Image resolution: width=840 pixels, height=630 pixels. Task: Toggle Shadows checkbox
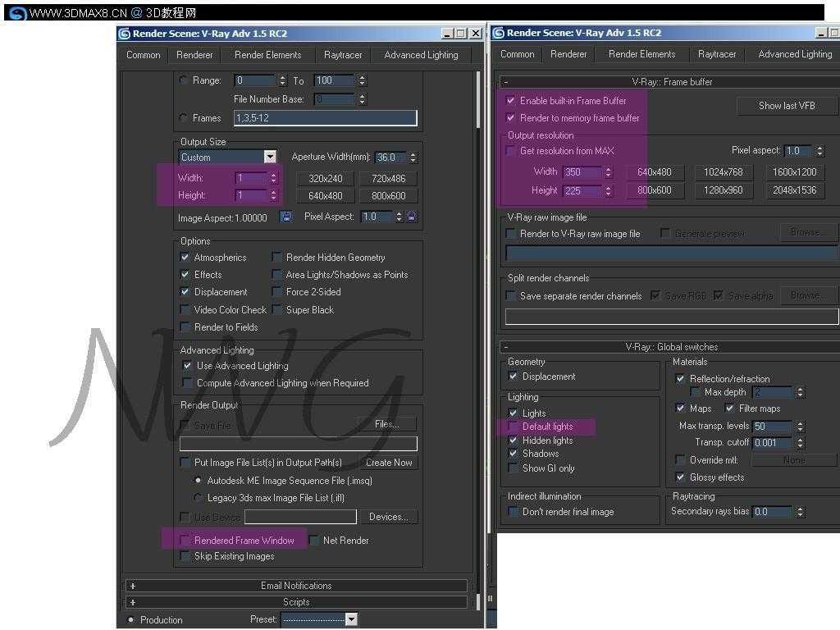point(514,454)
